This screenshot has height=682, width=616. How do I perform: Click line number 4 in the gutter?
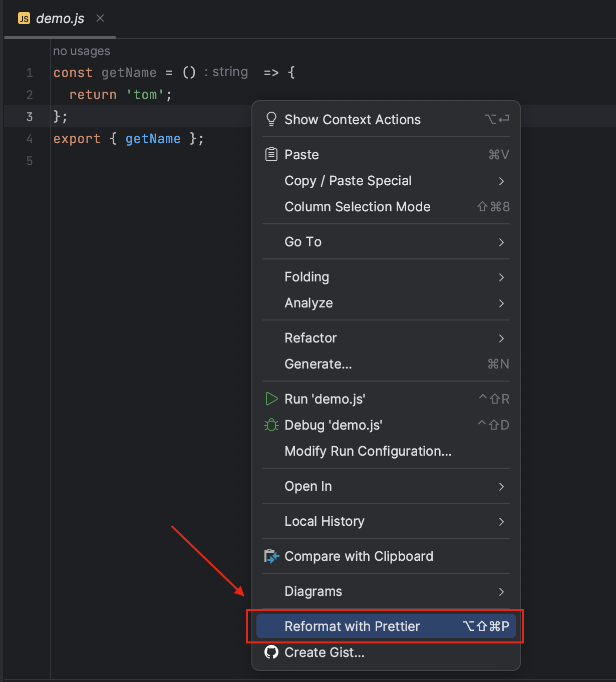(x=30, y=139)
